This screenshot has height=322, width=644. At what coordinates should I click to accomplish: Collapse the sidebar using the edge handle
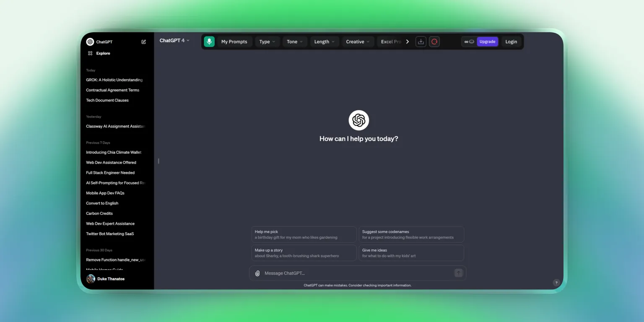coord(158,161)
